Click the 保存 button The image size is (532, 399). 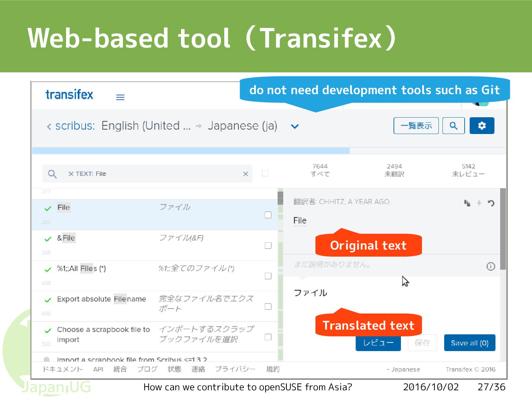[422, 342]
